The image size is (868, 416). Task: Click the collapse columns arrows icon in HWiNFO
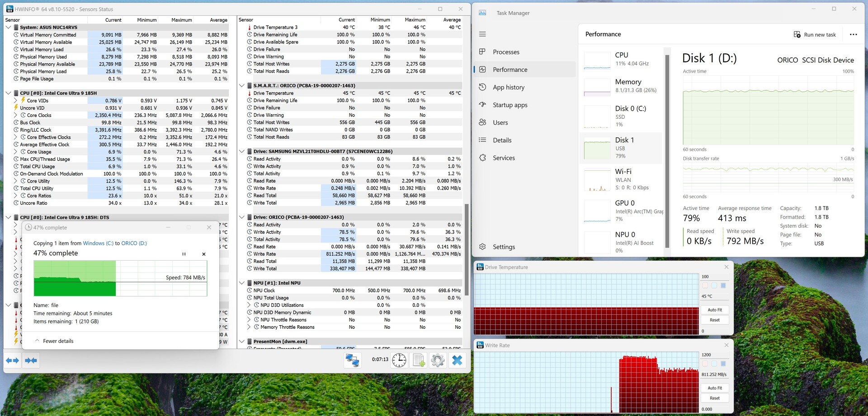(x=31, y=360)
